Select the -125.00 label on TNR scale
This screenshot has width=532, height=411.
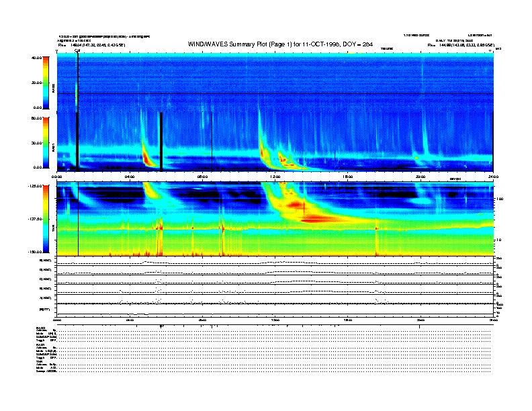35,186
